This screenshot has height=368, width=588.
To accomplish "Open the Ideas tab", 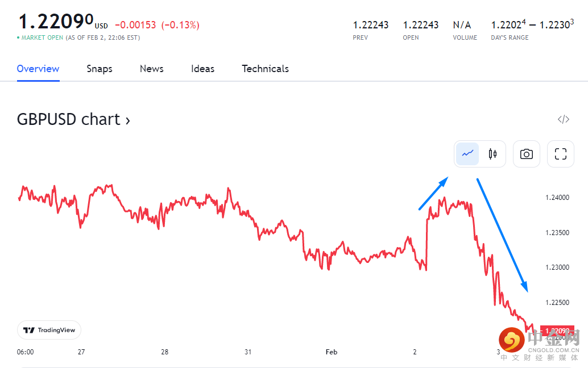I will 202,69.
